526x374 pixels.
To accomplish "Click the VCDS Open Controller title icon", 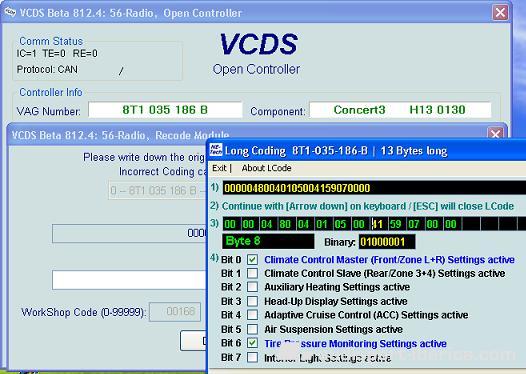I will [10, 12].
